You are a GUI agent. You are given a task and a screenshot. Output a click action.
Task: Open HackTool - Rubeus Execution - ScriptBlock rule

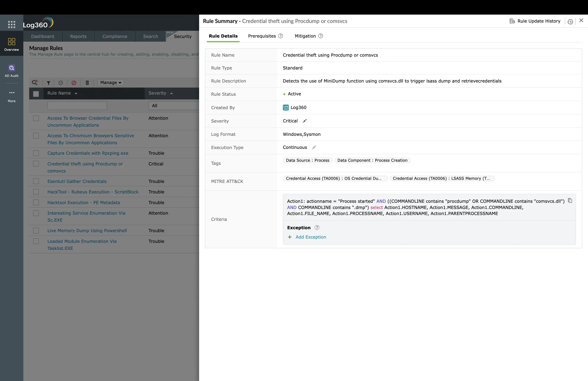coord(93,192)
